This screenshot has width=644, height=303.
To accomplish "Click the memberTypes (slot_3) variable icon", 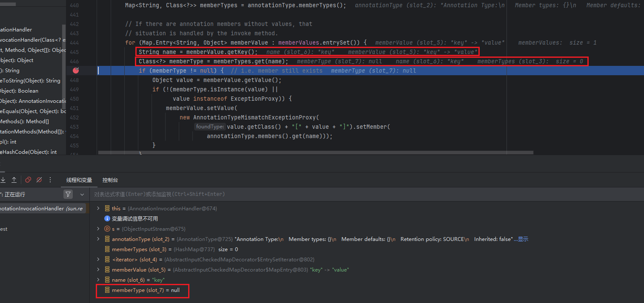I will tap(107, 249).
